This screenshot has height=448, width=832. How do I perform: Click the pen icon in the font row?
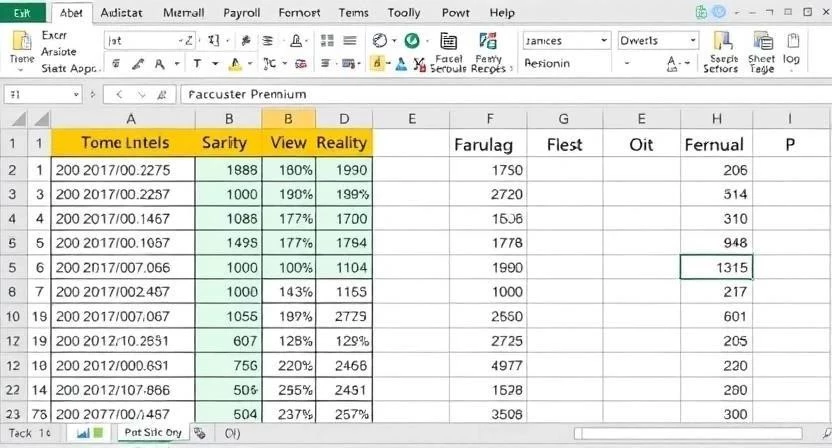(x=138, y=64)
